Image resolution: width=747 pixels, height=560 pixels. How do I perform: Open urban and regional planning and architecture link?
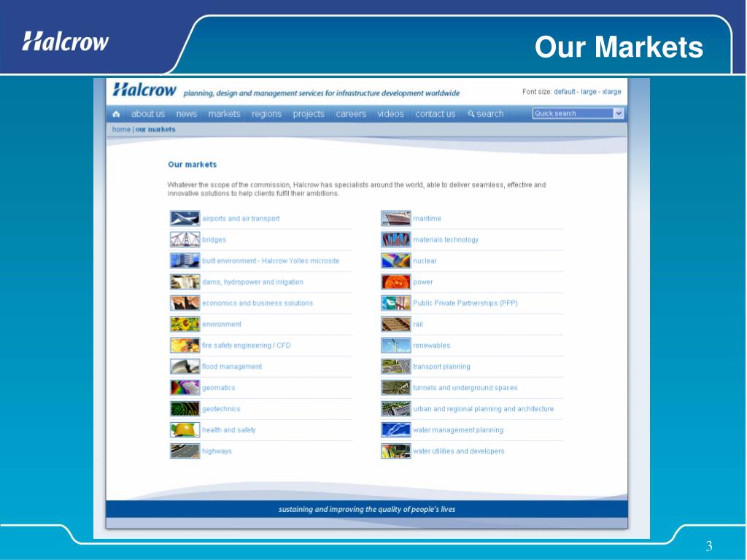coord(484,408)
